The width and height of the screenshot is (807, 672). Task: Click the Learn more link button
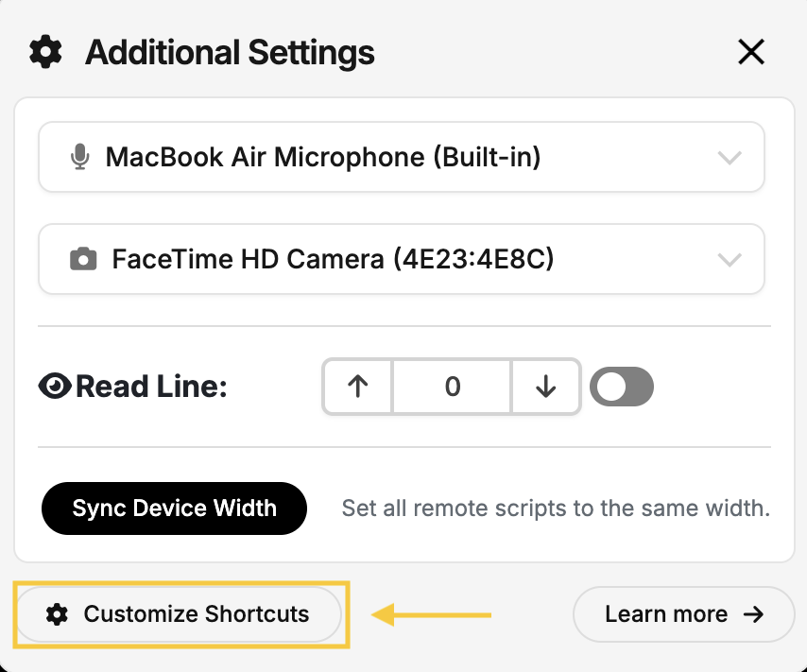point(683,615)
